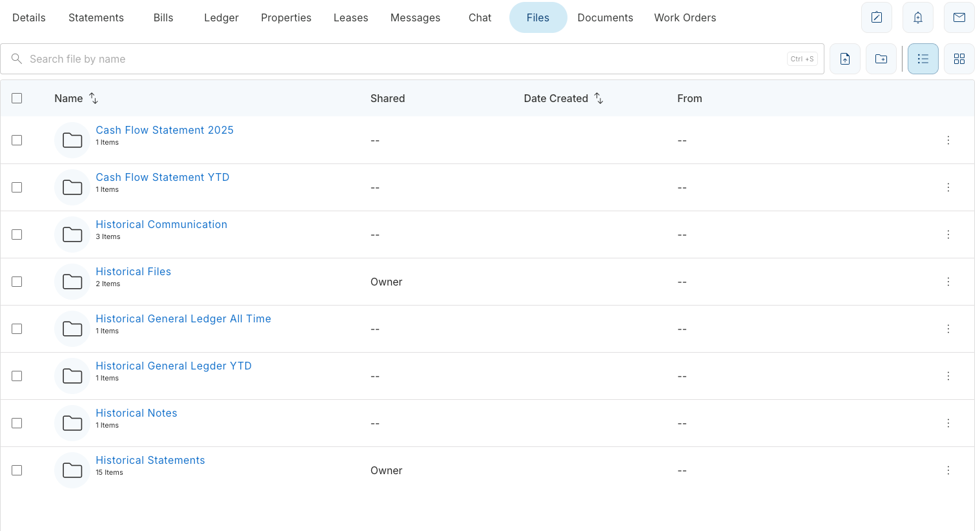Click the new folder icon

coord(881,59)
